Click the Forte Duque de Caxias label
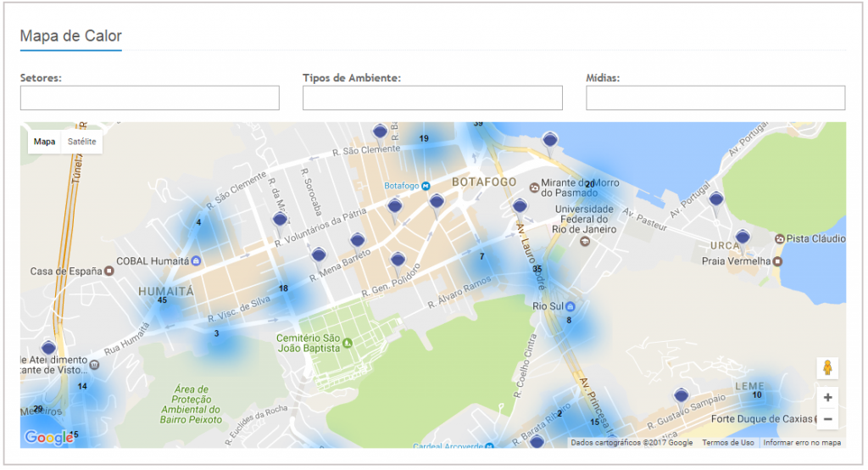The width and height of the screenshot is (868, 470). pyautogui.click(x=762, y=419)
